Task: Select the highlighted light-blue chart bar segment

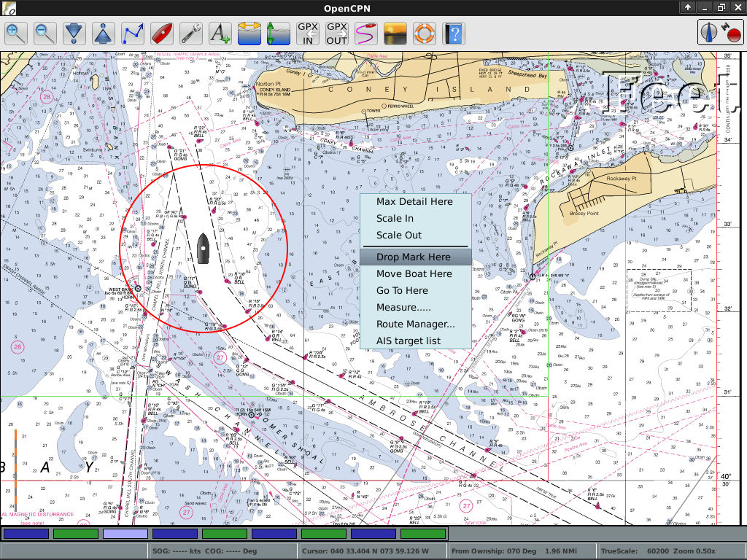Action: 125,534
